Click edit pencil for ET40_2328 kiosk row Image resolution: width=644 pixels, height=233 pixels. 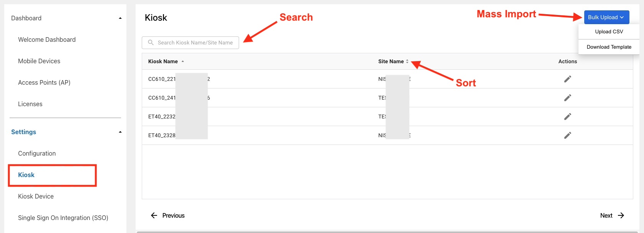click(567, 135)
